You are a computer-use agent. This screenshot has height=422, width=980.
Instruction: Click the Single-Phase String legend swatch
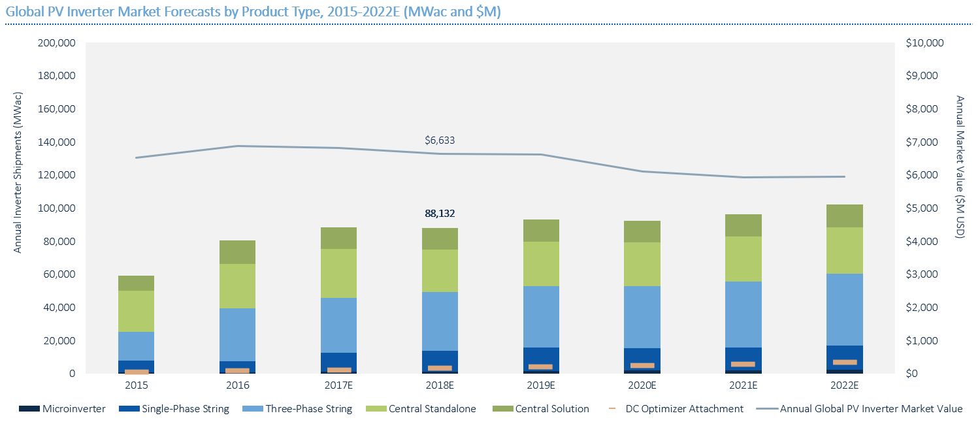tap(129, 409)
